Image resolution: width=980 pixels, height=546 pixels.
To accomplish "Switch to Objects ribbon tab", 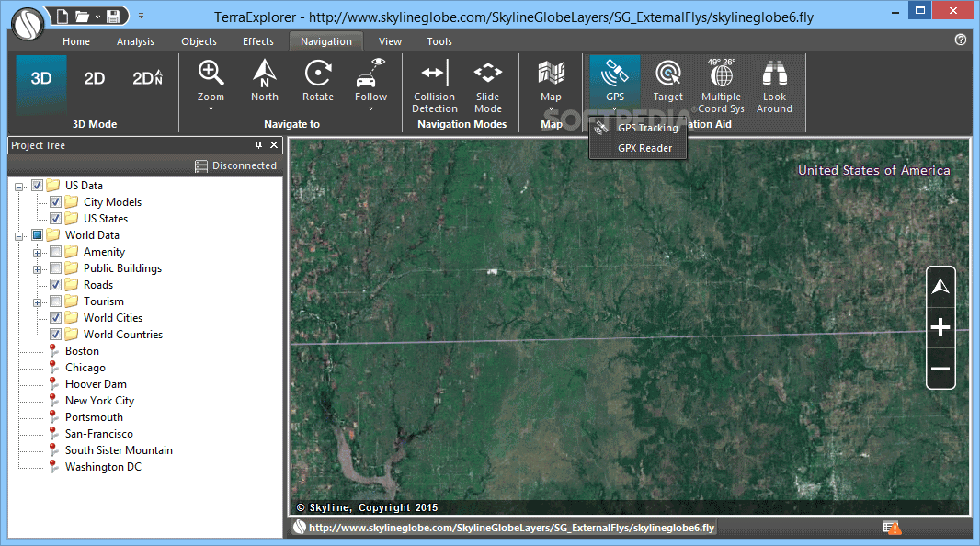I will pyautogui.click(x=199, y=41).
